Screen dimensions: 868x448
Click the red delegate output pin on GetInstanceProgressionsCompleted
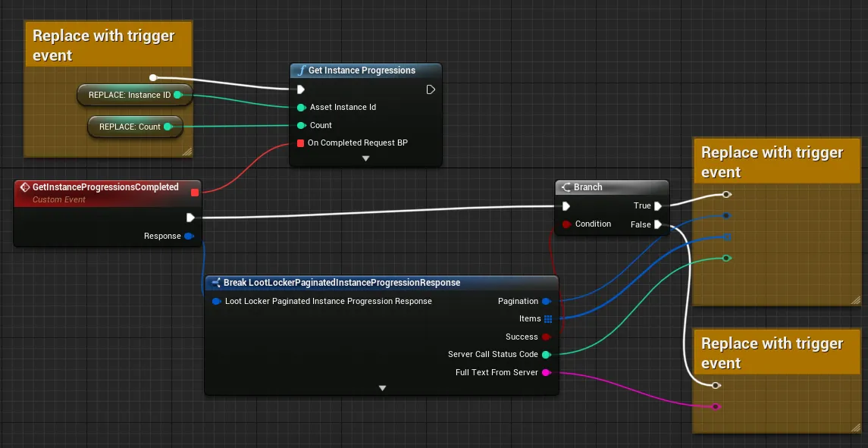[x=194, y=192]
